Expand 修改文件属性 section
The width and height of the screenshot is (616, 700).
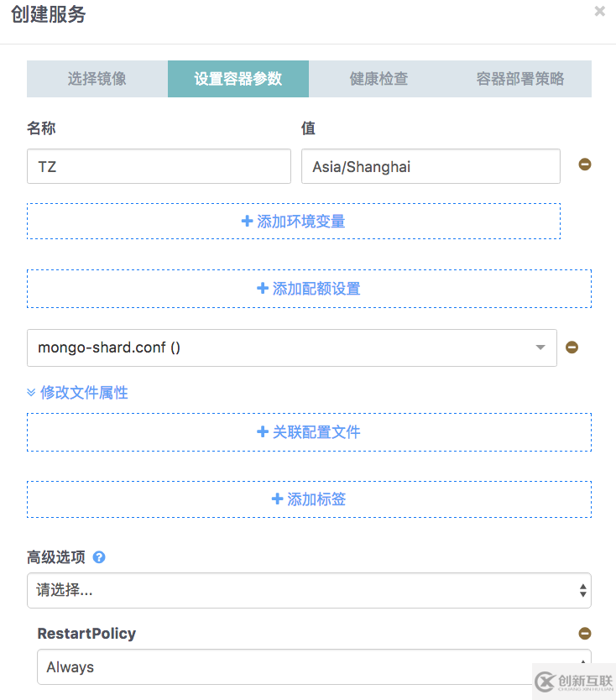click(x=77, y=392)
